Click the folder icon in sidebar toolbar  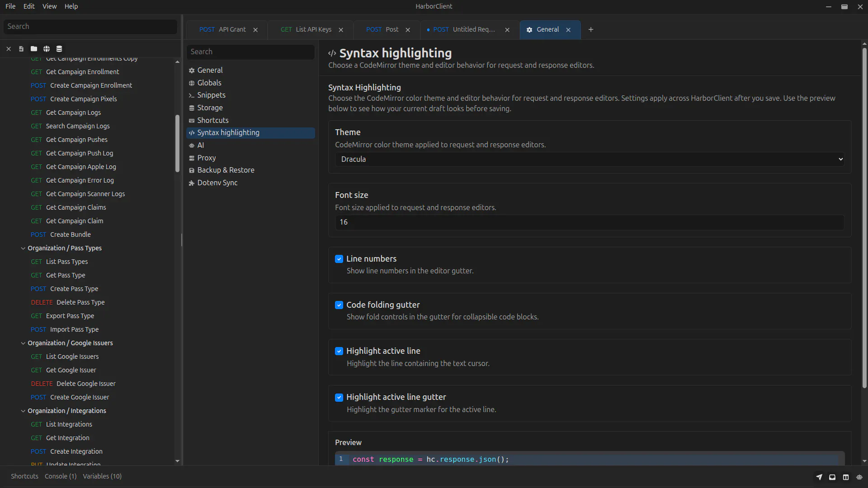tap(34, 49)
